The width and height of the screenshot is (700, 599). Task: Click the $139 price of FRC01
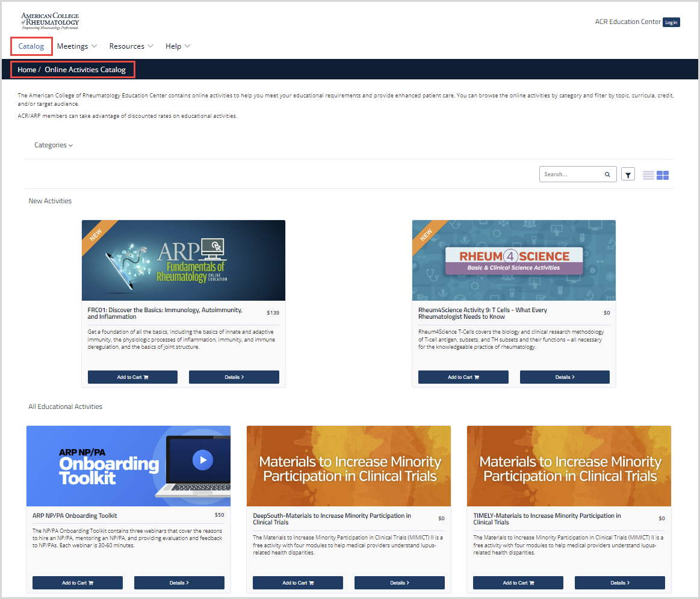pos(273,313)
